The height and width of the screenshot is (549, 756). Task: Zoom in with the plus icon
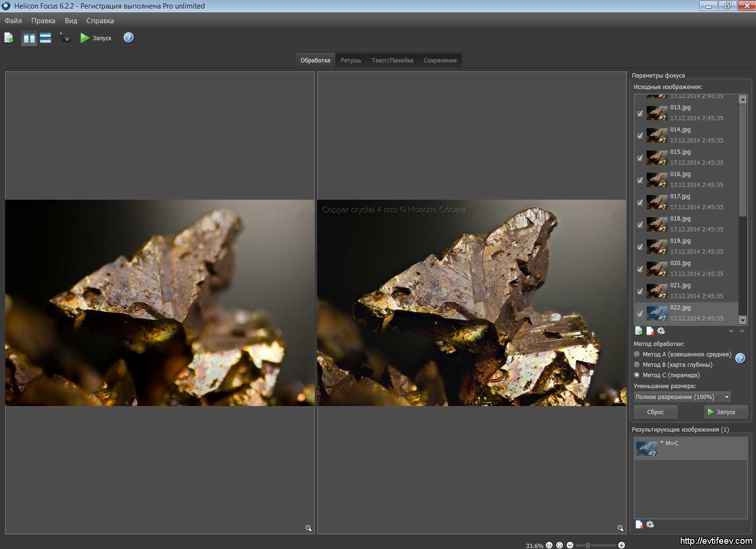622,545
